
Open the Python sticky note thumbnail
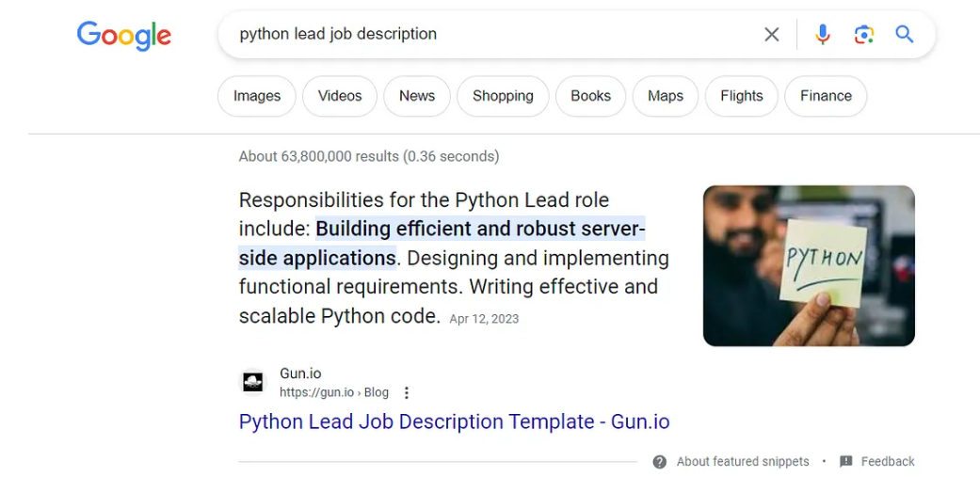tap(809, 265)
